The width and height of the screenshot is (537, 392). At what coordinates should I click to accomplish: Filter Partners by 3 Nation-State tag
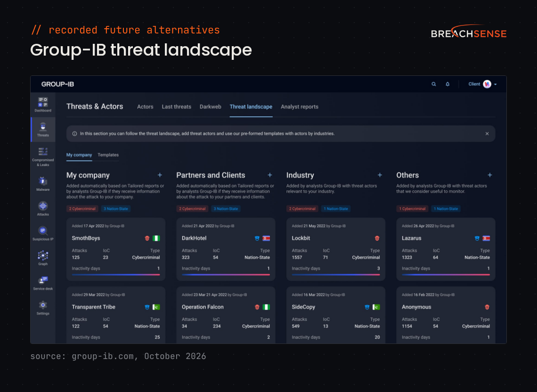(226, 209)
